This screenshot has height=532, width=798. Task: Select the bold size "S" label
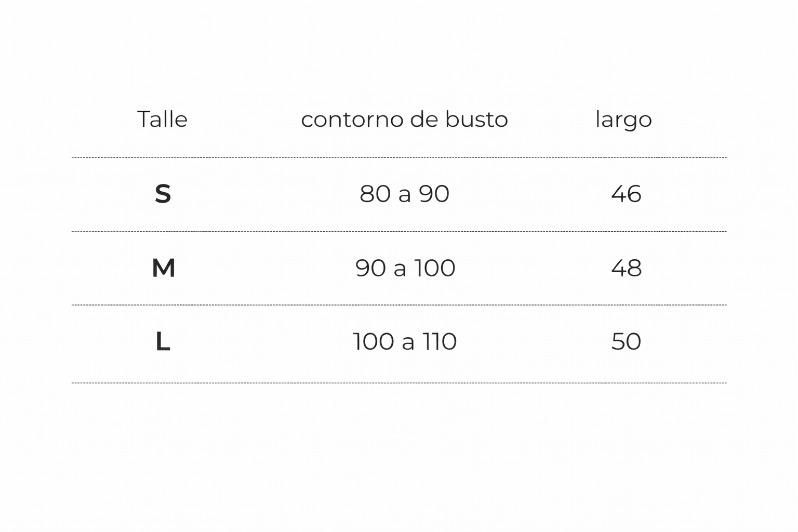pyautogui.click(x=163, y=194)
